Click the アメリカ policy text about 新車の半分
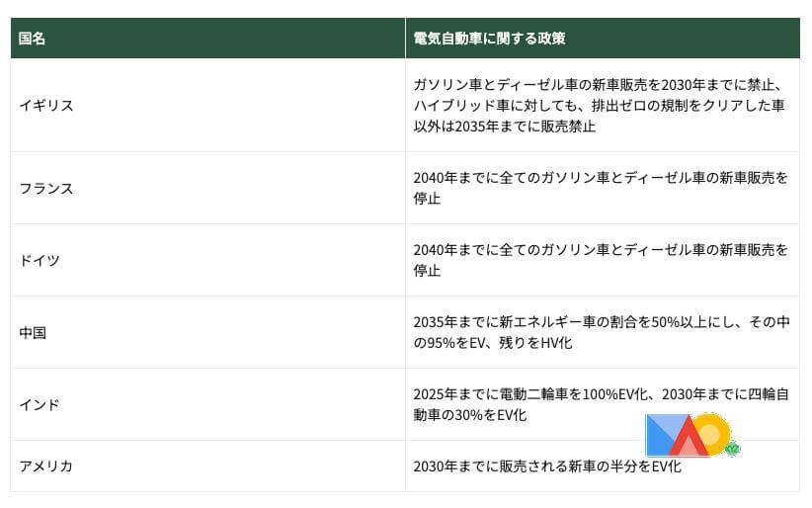 tap(547, 466)
